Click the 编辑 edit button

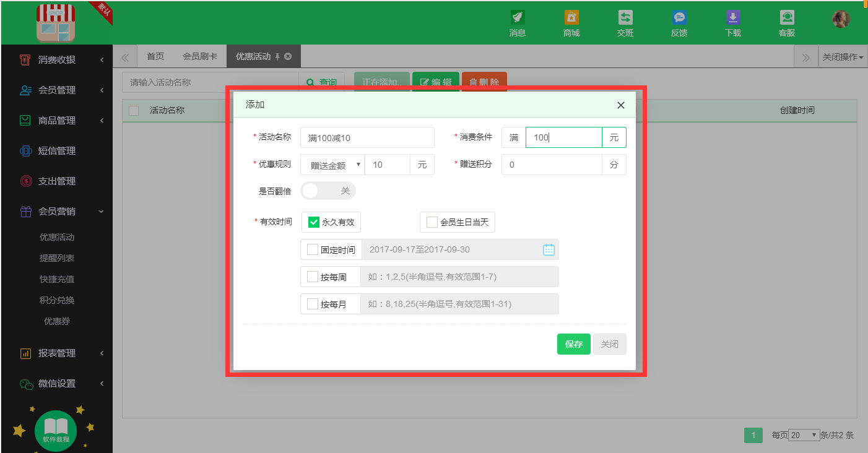coord(436,82)
